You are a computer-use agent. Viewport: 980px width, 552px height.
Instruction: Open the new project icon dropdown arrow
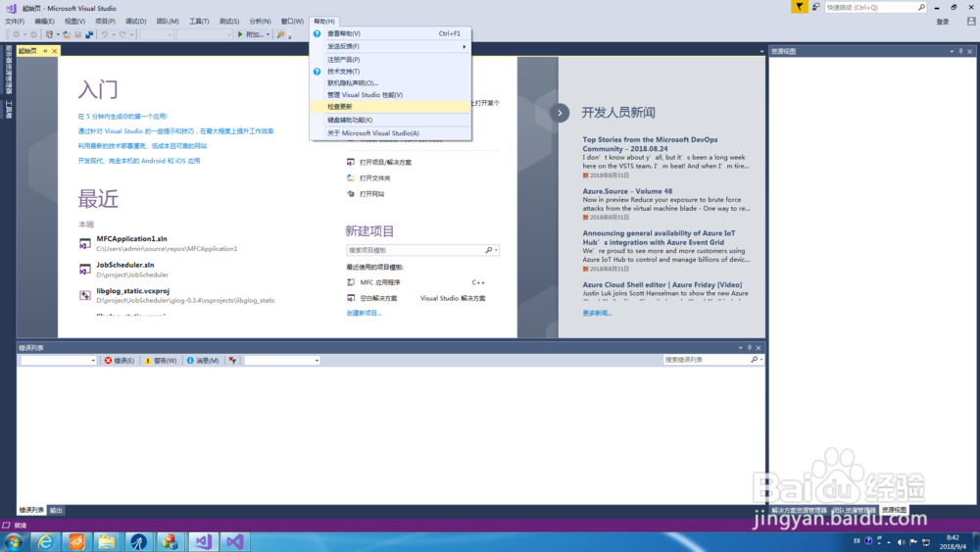(58, 34)
